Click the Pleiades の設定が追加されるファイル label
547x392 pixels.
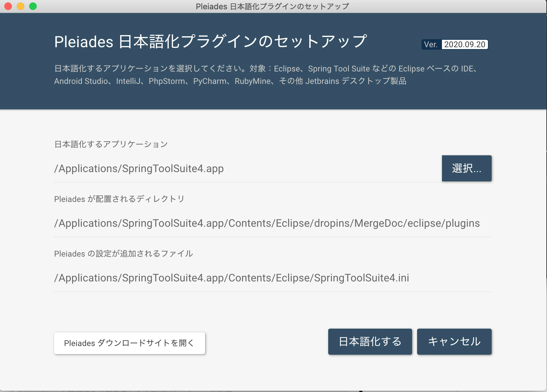click(123, 253)
